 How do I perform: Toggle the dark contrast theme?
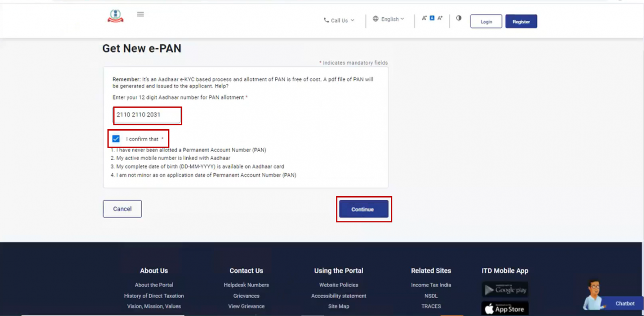coord(458,17)
